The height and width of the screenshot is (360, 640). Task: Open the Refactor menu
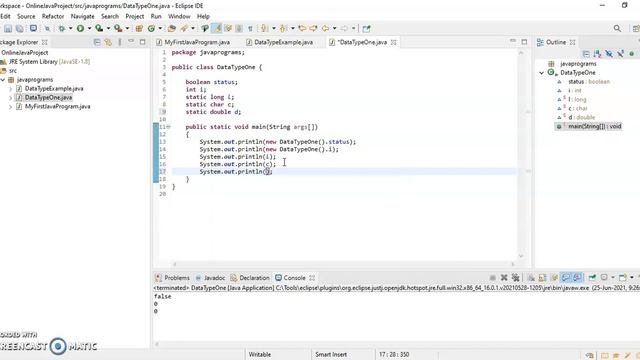[53, 16]
